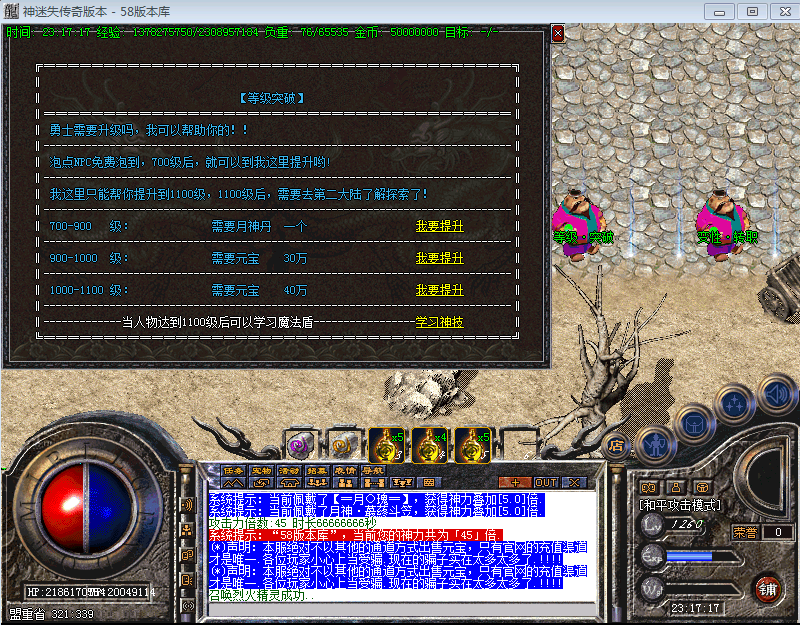The height and width of the screenshot is (625, 800).
Task: Click the empty weight bar beside Wgt
Action: click(703, 589)
